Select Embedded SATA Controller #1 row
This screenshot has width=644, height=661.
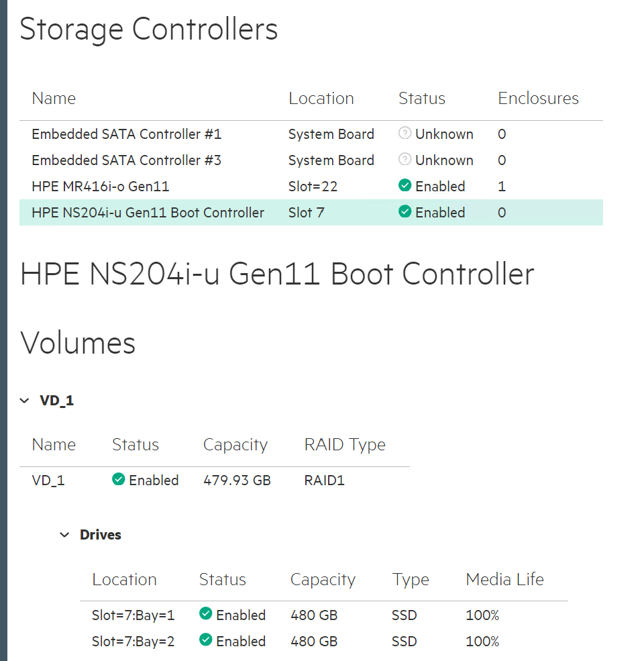click(311, 134)
